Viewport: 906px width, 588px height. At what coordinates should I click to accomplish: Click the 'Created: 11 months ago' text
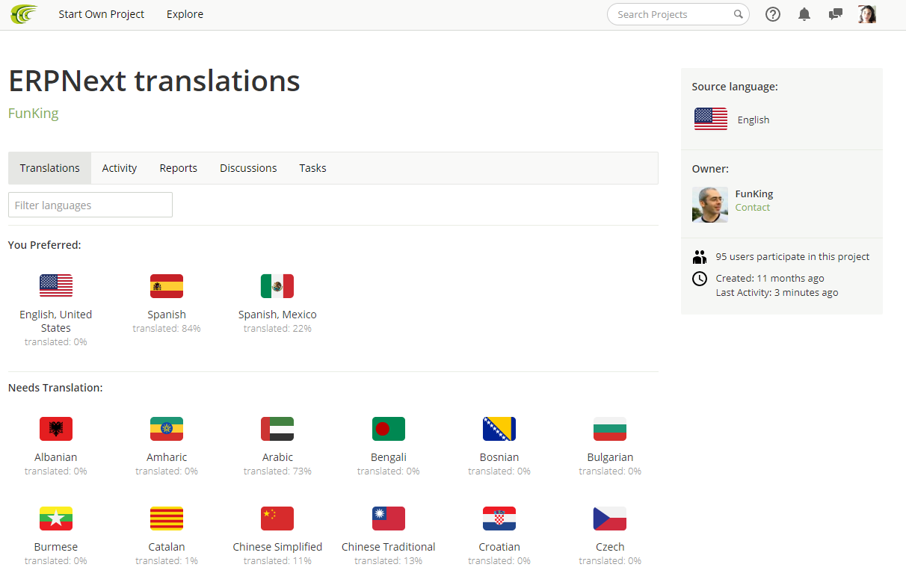click(770, 279)
